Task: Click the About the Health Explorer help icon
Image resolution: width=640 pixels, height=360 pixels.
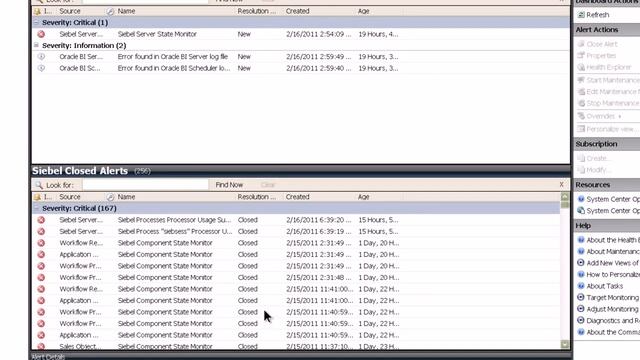Action: point(581,240)
